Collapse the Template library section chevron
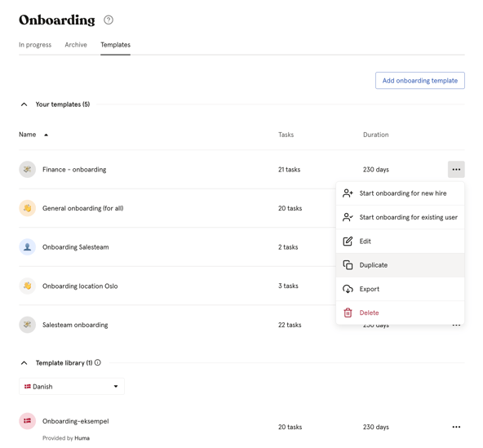The image size is (483, 448). (24, 362)
